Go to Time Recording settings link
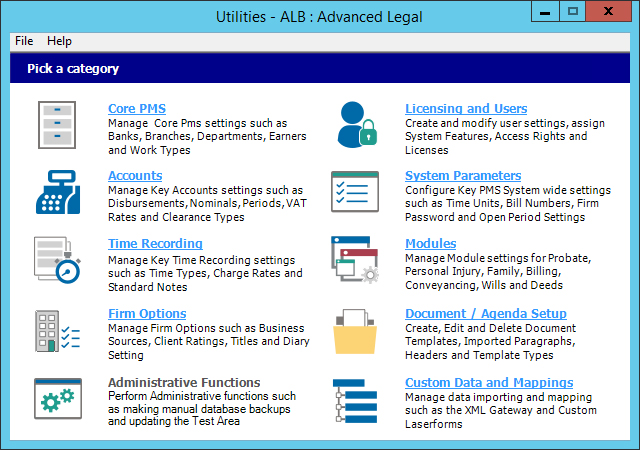Image resolution: width=640 pixels, height=450 pixels. (155, 243)
